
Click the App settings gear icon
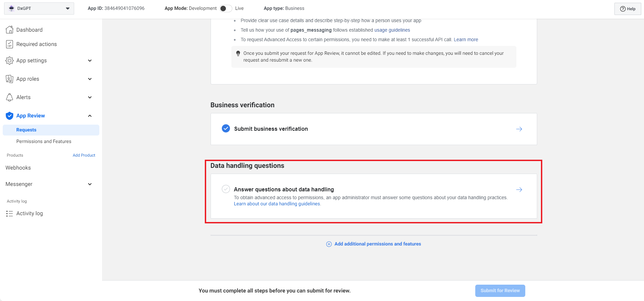[x=10, y=61]
